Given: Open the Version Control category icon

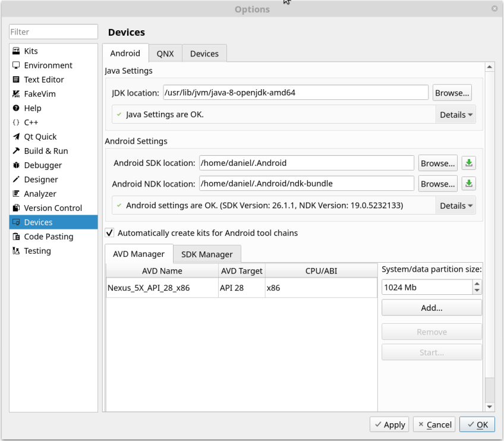Looking at the screenshot, I should pos(16,207).
